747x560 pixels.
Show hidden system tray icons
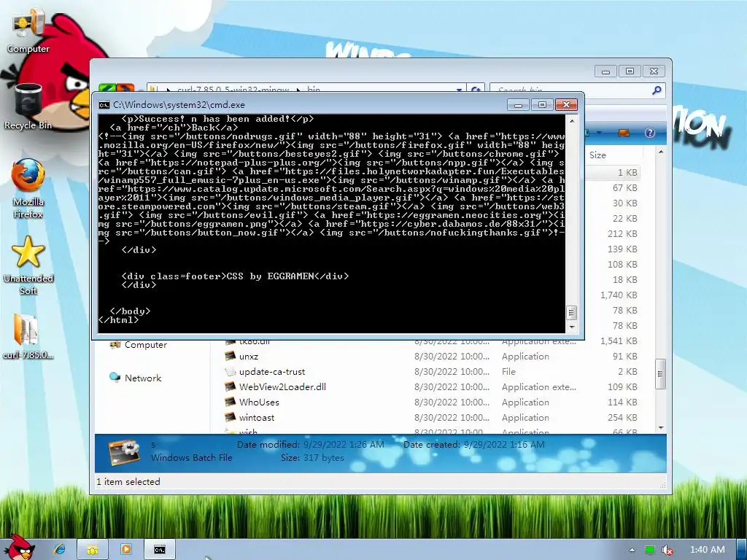tap(632, 550)
